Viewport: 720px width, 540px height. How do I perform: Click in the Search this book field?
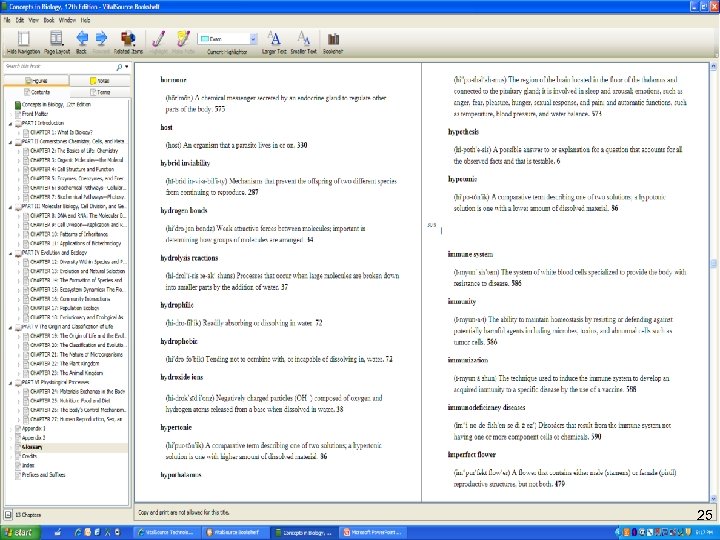pos(59,67)
